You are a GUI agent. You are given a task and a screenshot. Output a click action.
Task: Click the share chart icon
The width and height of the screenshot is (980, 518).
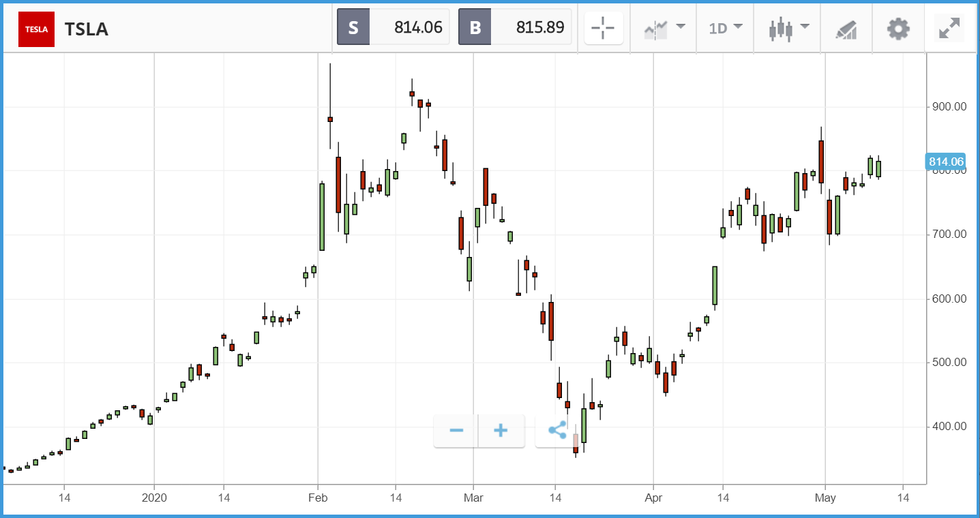coord(557,431)
